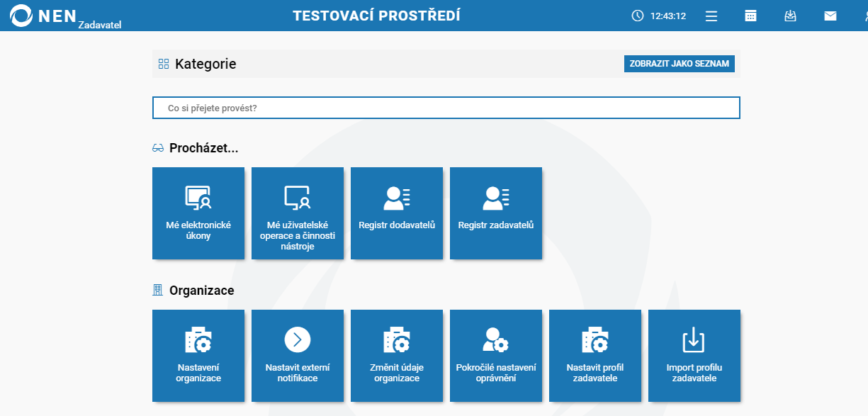Click the 'Import profilu zadavatele' tile

[x=694, y=356]
